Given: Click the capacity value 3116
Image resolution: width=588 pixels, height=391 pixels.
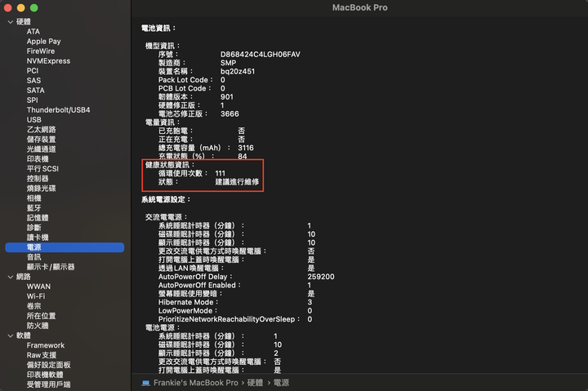Looking at the screenshot, I should 246,148.
